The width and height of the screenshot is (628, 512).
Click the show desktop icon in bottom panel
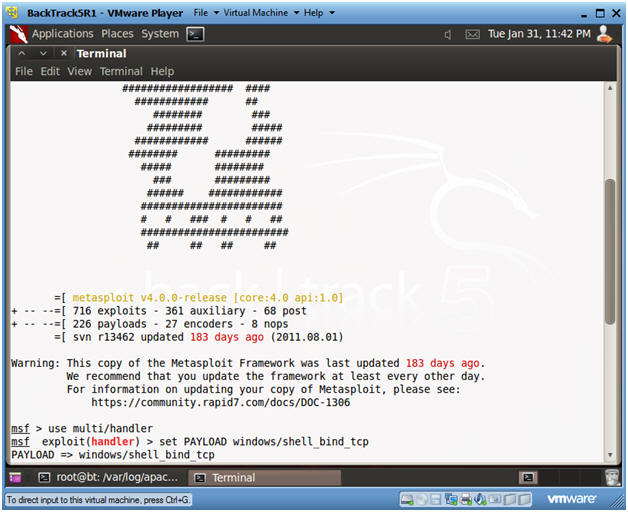click(x=16, y=478)
